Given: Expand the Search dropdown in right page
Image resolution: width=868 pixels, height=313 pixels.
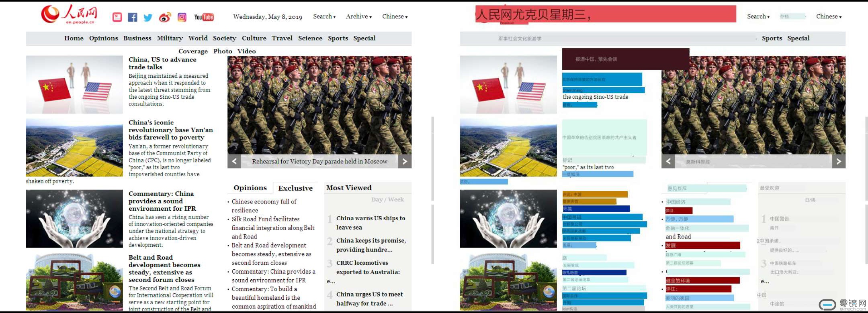Looking at the screenshot, I should 758,16.
